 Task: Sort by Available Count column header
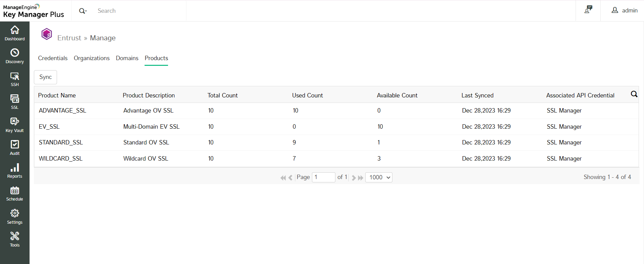tap(397, 95)
